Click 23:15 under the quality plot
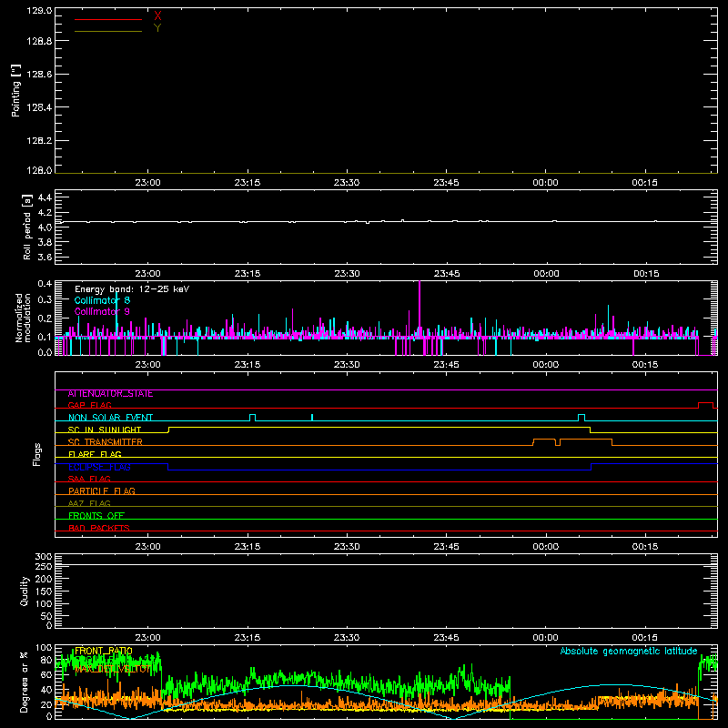The image size is (728, 728). point(248,638)
